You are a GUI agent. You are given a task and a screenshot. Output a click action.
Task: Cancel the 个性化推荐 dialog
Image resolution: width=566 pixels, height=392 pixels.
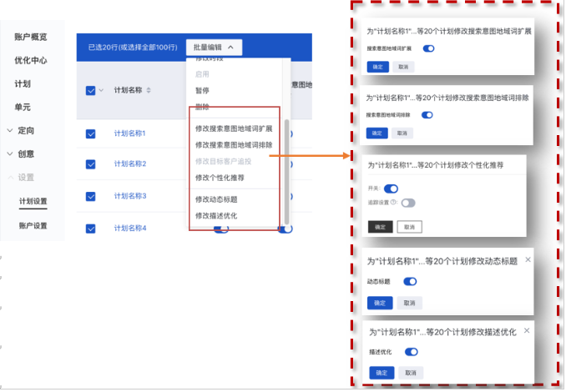pyautogui.click(x=409, y=227)
